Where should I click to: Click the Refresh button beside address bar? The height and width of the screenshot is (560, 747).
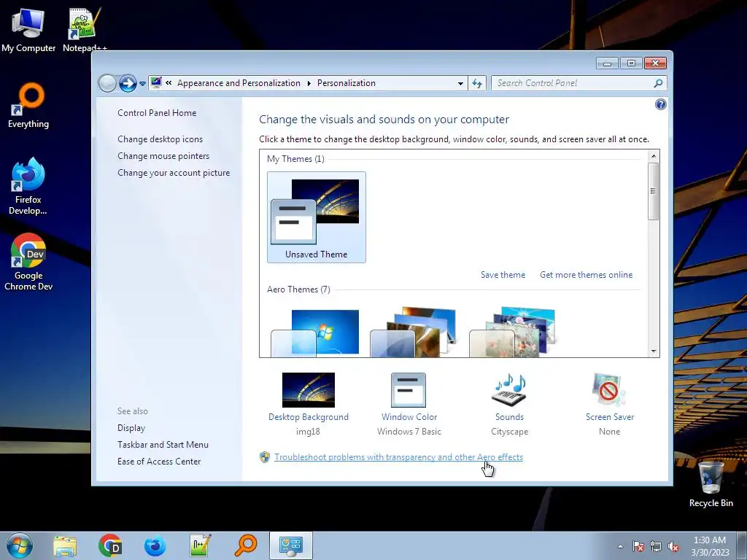tap(477, 83)
